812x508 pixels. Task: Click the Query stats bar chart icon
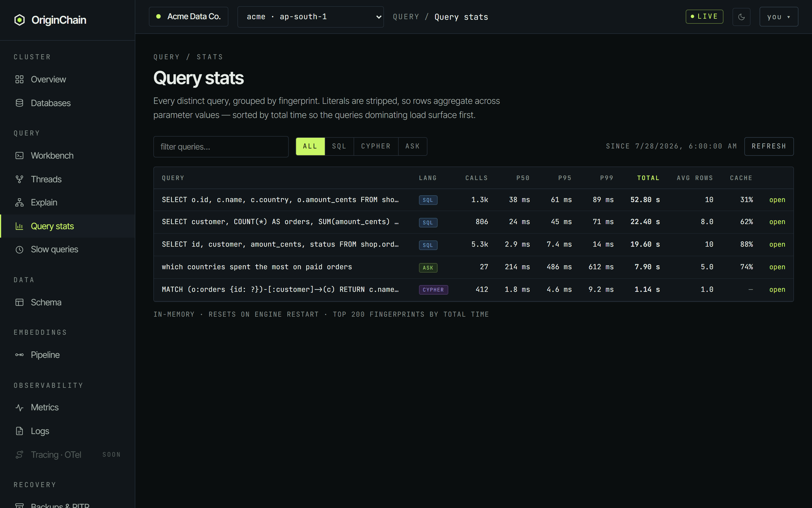(x=20, y=226)
